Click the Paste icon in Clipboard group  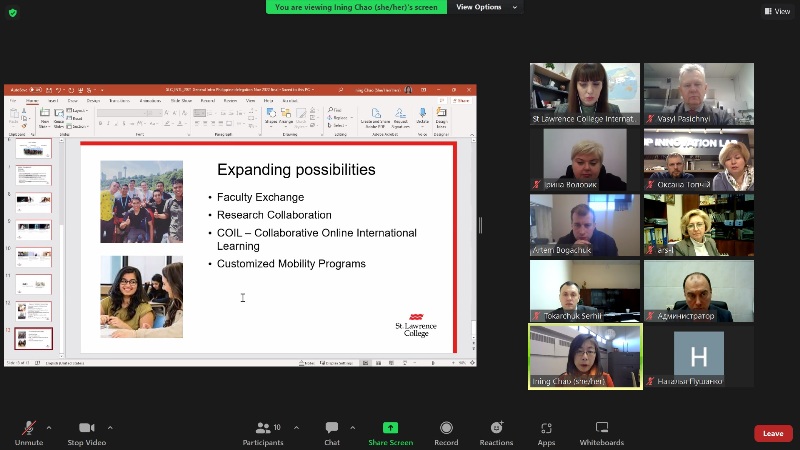14,113
